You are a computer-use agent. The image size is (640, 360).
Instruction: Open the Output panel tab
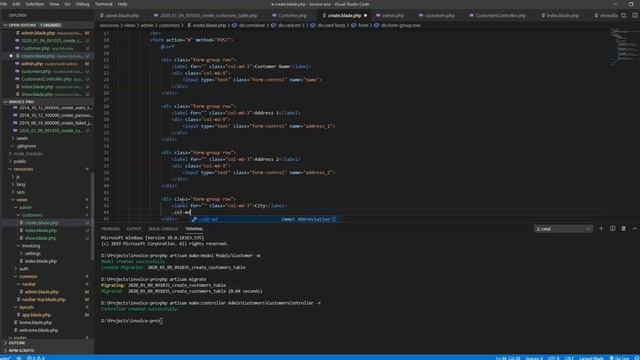134,229
